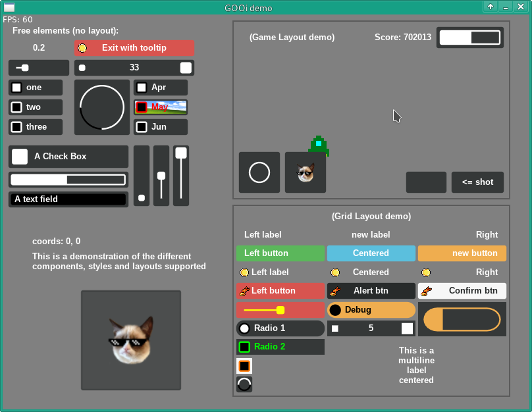Click the Confirm btn button
The height and width of the screenshot is (412, 532).
(462, 291)
